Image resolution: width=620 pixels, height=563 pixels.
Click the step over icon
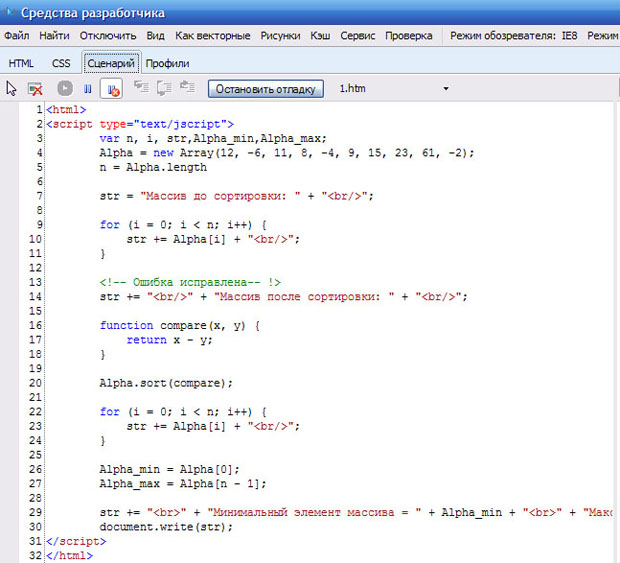(x=164, y=88)
